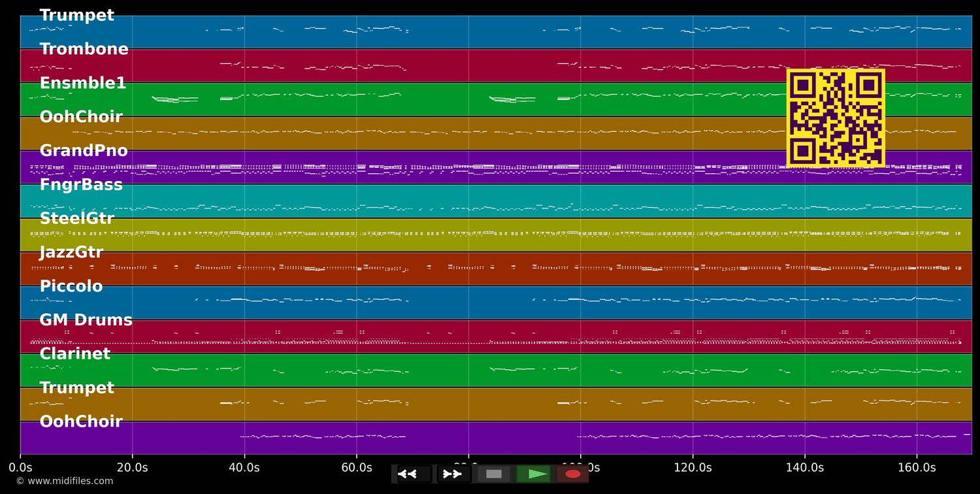Click the yellow QR code image
This screenshot has width=980, height=494.
click(x=836, y=118)
